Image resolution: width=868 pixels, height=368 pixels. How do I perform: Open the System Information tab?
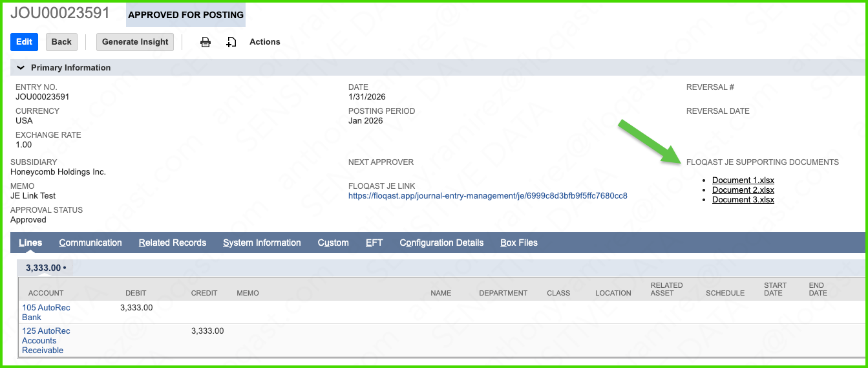pos(262,243)
